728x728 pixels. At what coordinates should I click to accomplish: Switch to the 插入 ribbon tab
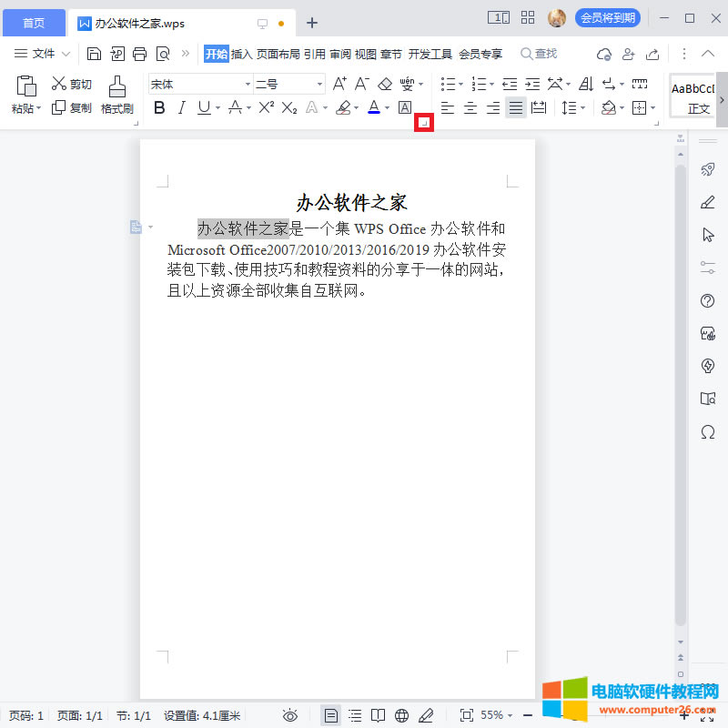(242, 54)
